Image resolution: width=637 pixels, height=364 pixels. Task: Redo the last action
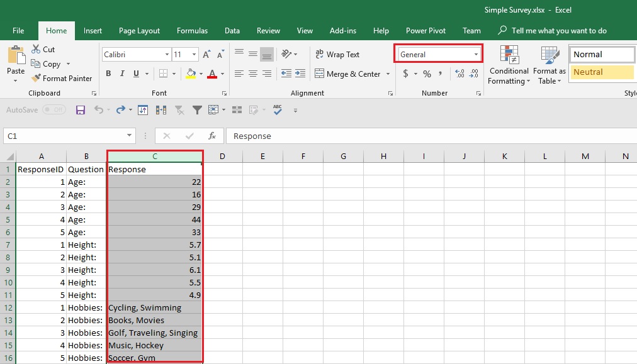(x=121, y=109)
